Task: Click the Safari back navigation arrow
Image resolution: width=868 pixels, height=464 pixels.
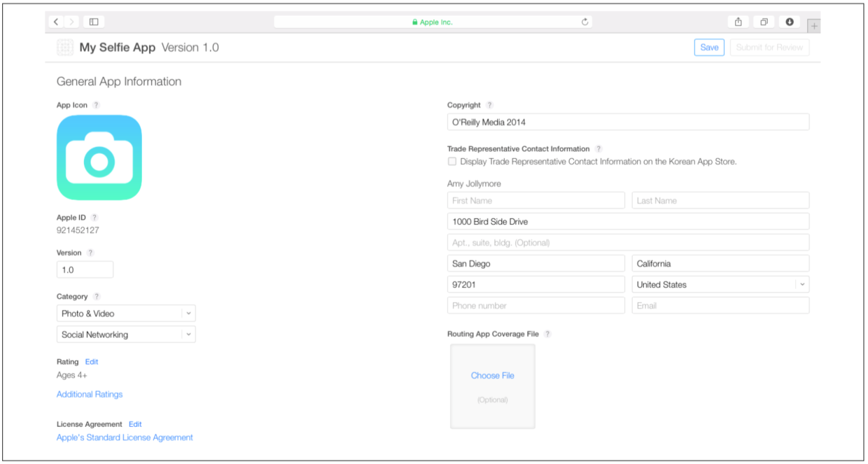Action: tap(57, 22)
